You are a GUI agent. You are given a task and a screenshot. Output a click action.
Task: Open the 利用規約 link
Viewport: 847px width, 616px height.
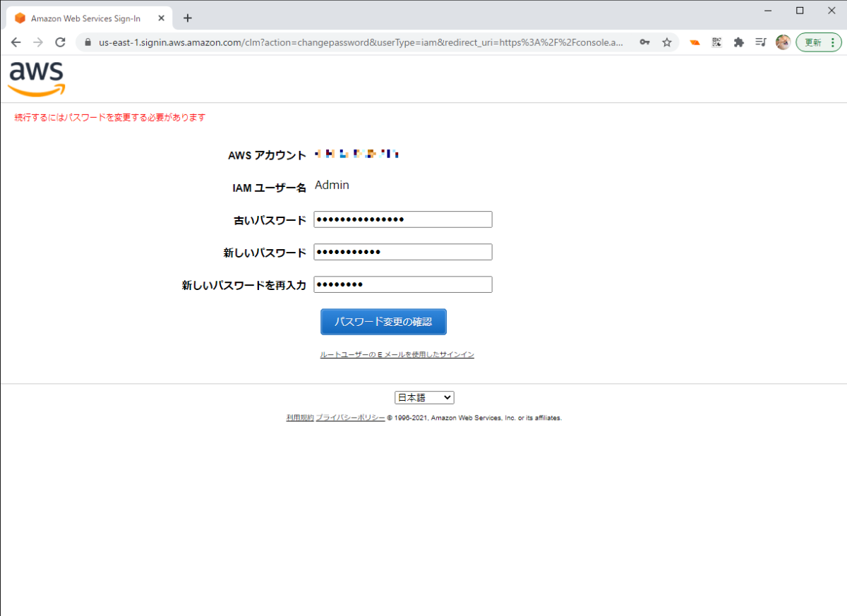coord(300,418)
